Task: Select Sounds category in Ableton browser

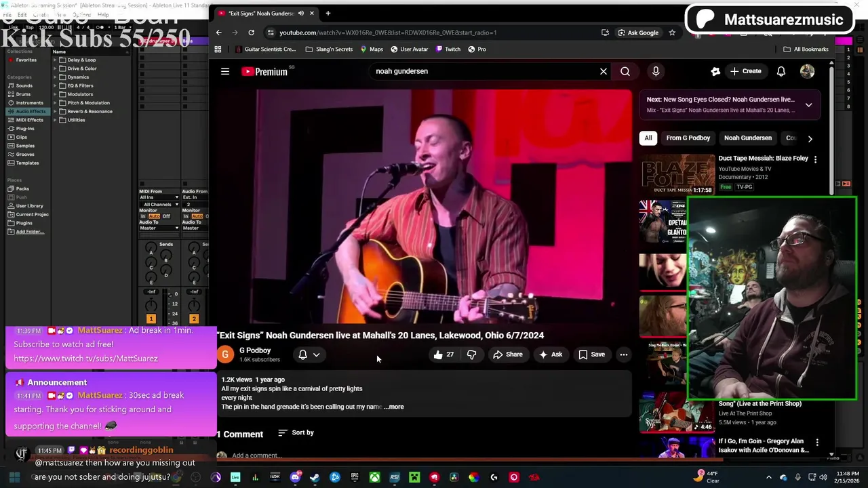Action: pos(24,85)
